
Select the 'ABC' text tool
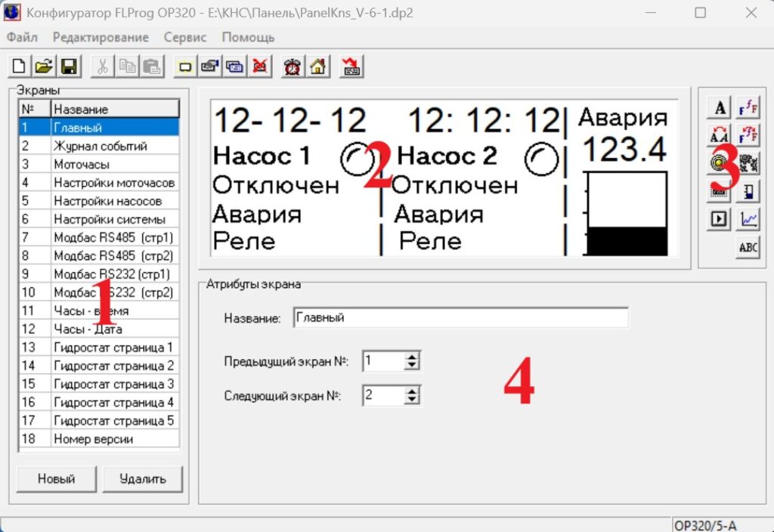[x=748, y=247]
